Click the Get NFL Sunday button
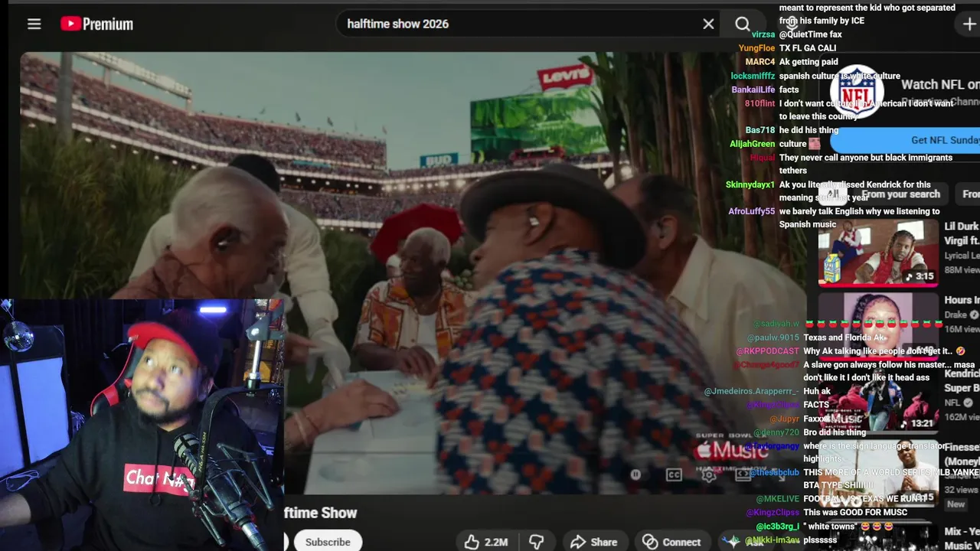 906,140
